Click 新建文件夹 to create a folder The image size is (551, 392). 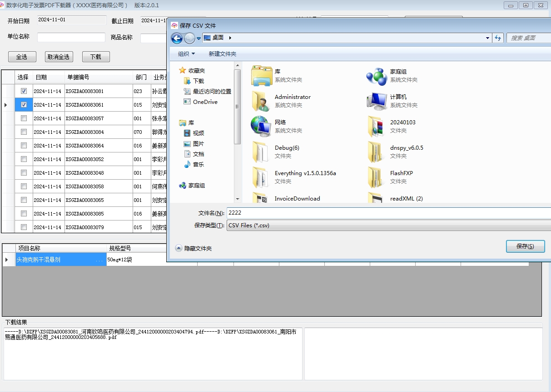pyautogui.click(x=222, y=54)
